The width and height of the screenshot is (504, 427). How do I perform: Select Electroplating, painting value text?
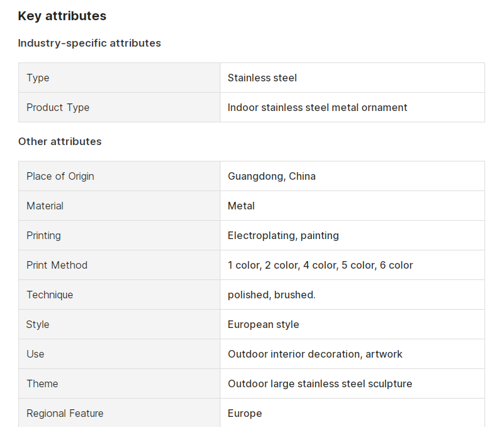click(x=283, y=235)
